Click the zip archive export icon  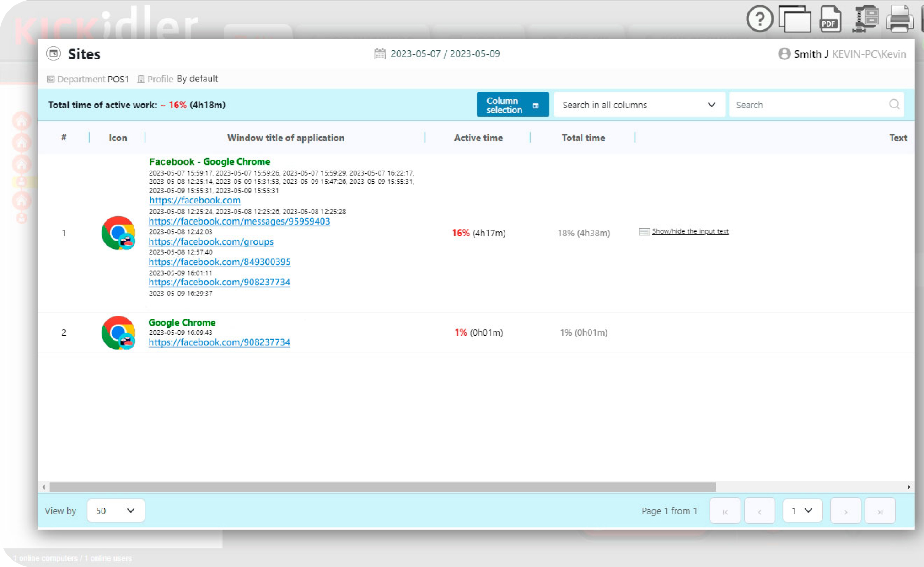865,19
